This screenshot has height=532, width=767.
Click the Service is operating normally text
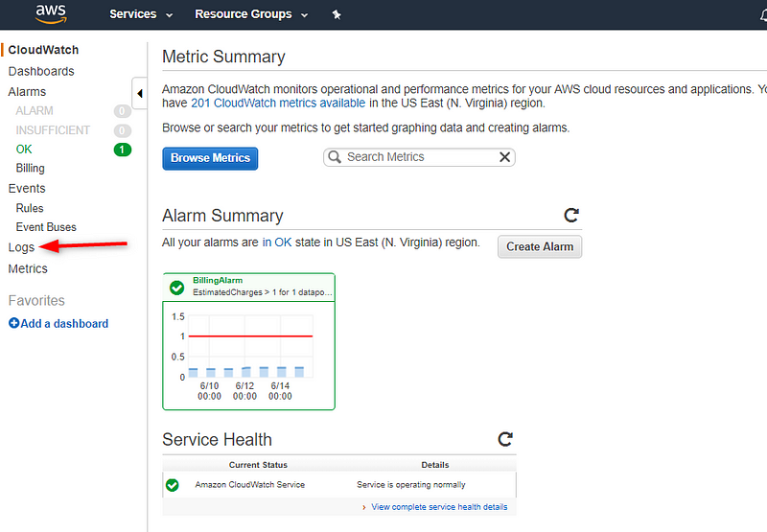tap(411, 485)
